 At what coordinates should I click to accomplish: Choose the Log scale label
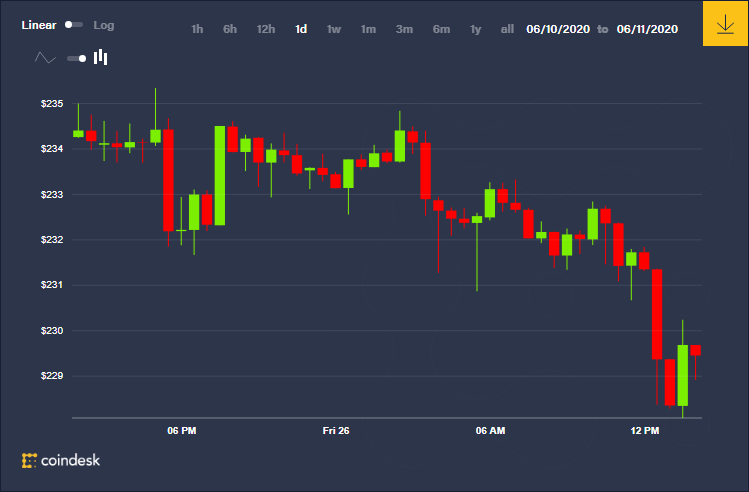tap(104, 25)
